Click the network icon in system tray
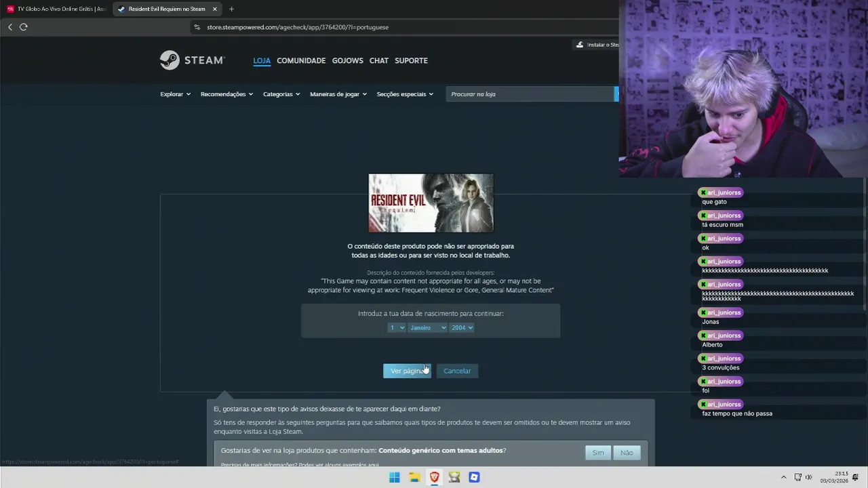This screenshot has width=868, height=488. click(x=797, y=477)
